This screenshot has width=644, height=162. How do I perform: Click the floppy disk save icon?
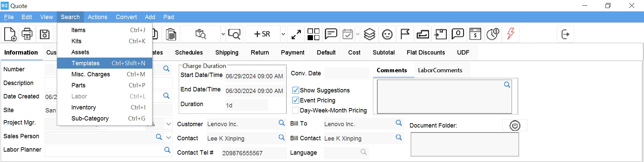click(45, 34)
